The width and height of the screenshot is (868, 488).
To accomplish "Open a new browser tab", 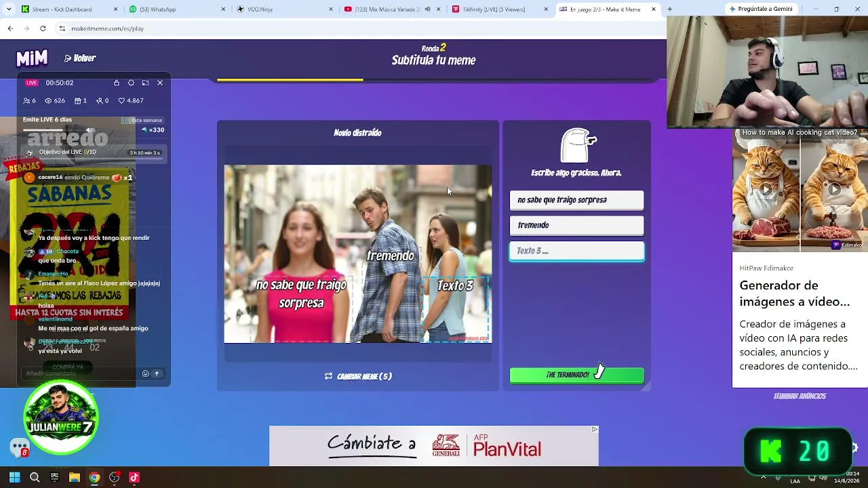I will (x=669, y=9).
